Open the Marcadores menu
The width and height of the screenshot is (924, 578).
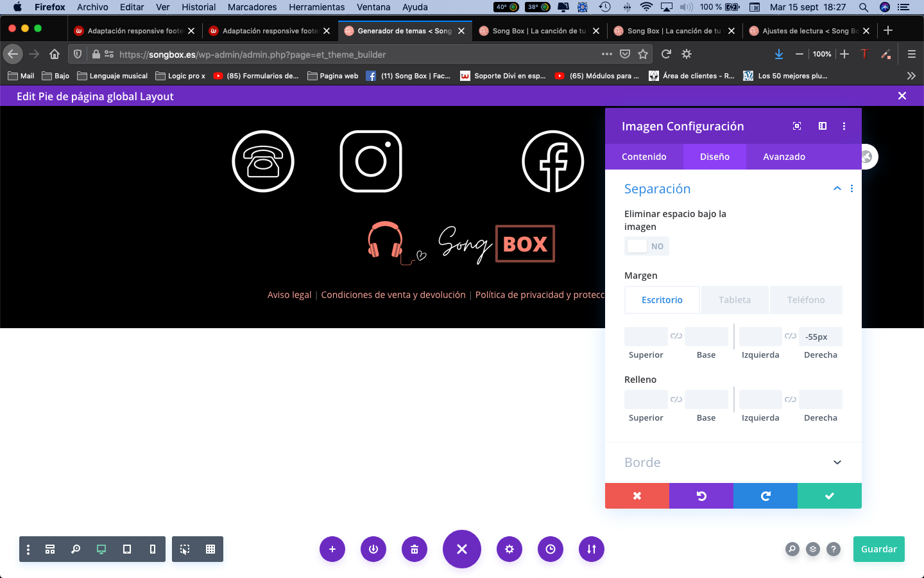tap(252, 7)
